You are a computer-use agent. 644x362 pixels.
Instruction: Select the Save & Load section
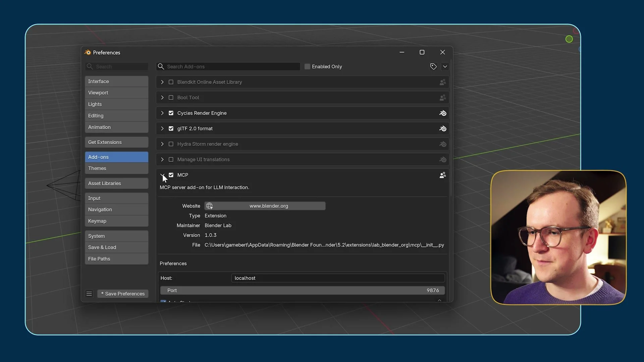(x=116, y=247)
